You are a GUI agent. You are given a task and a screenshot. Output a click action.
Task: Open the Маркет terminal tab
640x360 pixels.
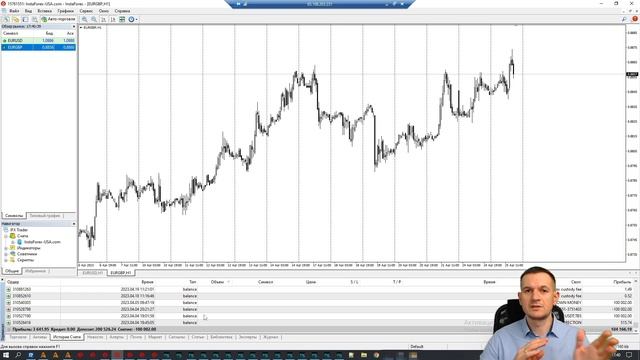pyautogui.click(x=155, y=337)
